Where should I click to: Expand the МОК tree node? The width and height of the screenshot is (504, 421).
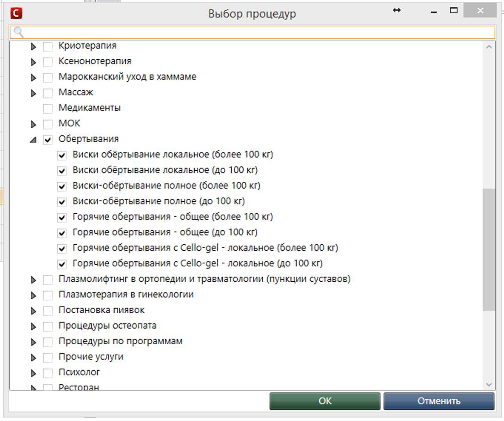(x=33, y=124)
